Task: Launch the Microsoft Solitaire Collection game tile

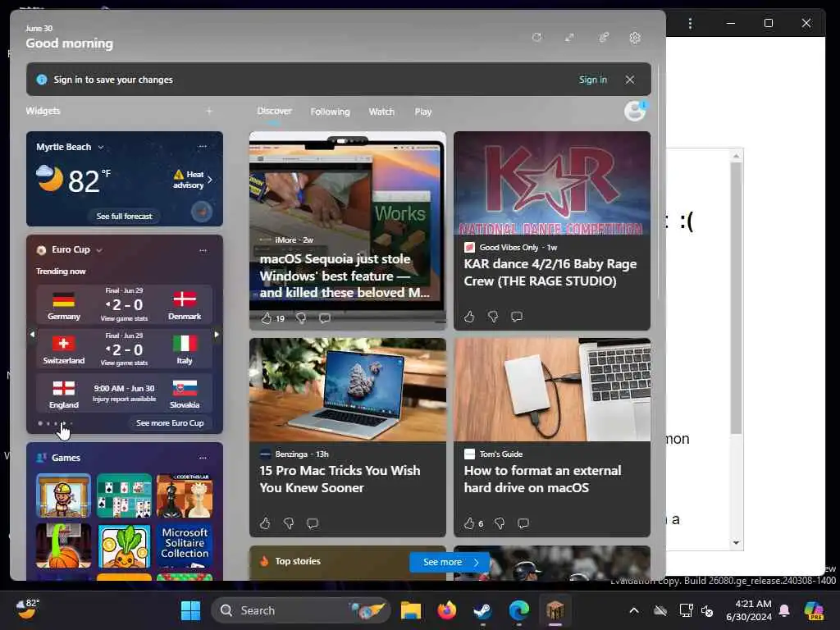Action: (185, 546)
